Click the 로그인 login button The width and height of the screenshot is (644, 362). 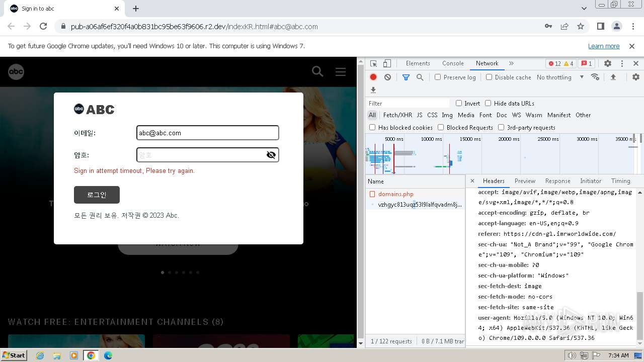(x=97, y=195)
